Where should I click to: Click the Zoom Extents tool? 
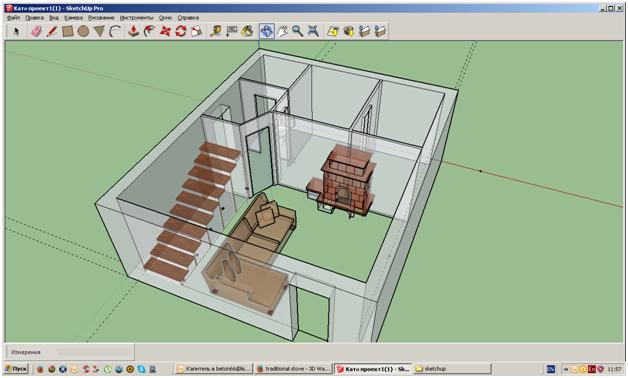click(313, 31)
